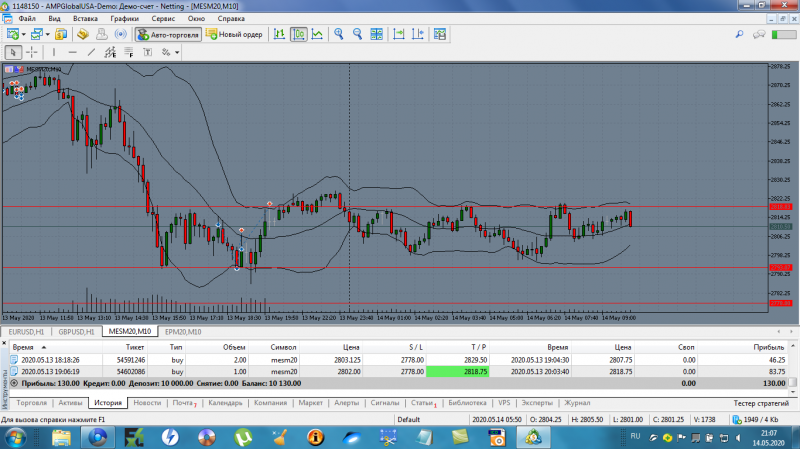Click the Windows Start button

tap(17, 436)
